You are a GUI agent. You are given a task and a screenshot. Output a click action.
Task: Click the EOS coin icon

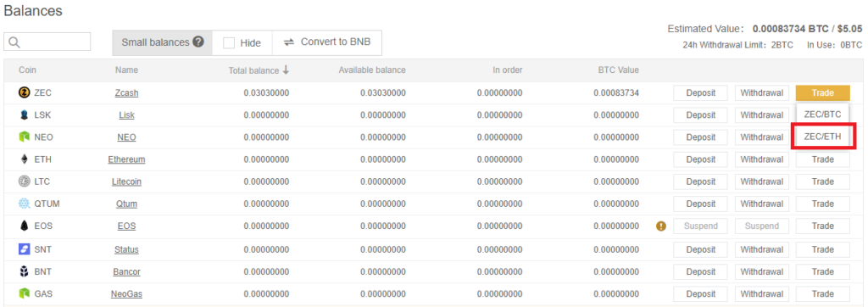coord(24,226)
